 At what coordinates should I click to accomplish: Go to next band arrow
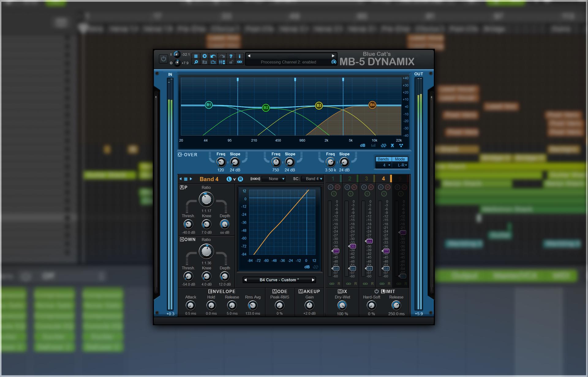pyautogui.click(x=191, y=179)
